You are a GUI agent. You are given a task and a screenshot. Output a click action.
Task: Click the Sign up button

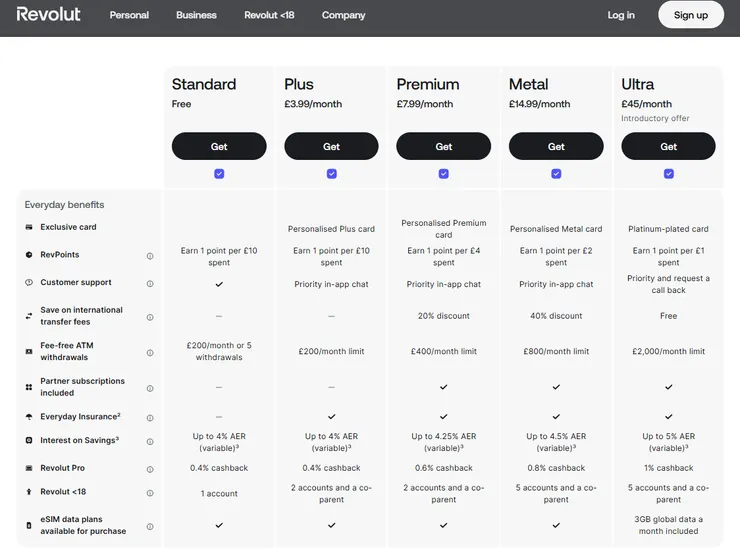coord(691,15)
